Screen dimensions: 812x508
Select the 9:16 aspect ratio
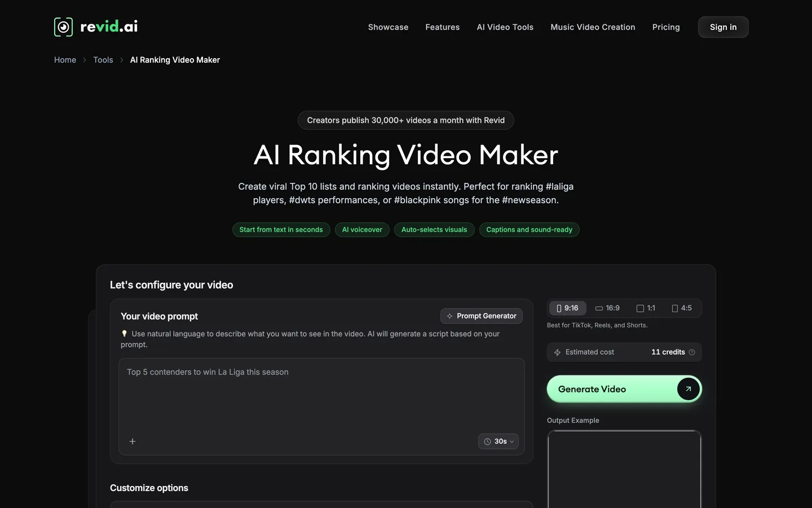[567, 308]
